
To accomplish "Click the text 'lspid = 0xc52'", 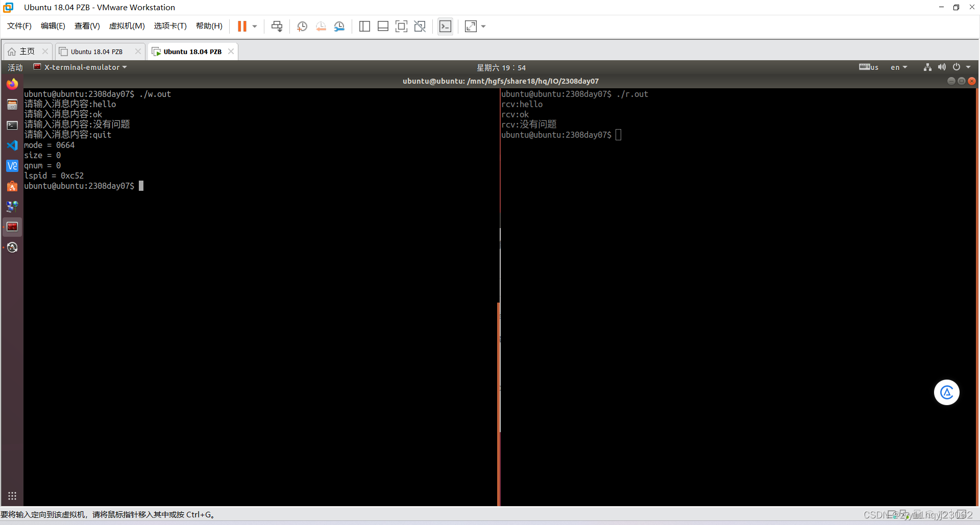I will click(x=54, y=176).
